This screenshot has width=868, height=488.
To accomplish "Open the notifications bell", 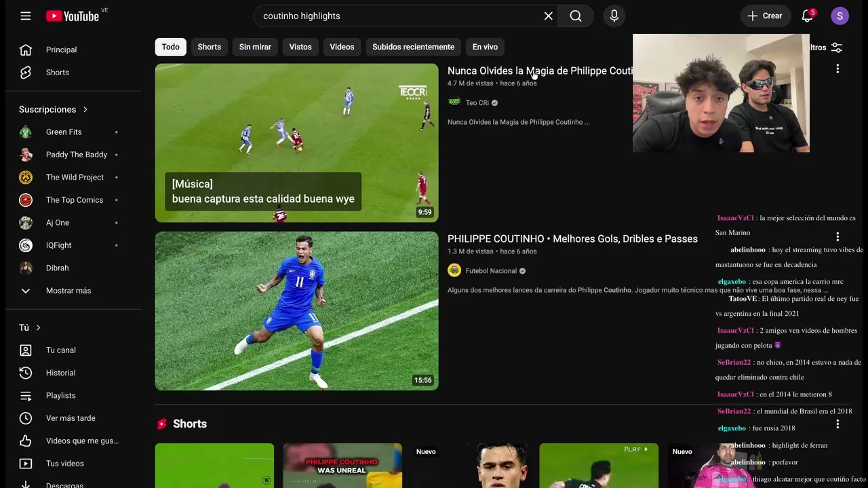I will pos(807,16).
